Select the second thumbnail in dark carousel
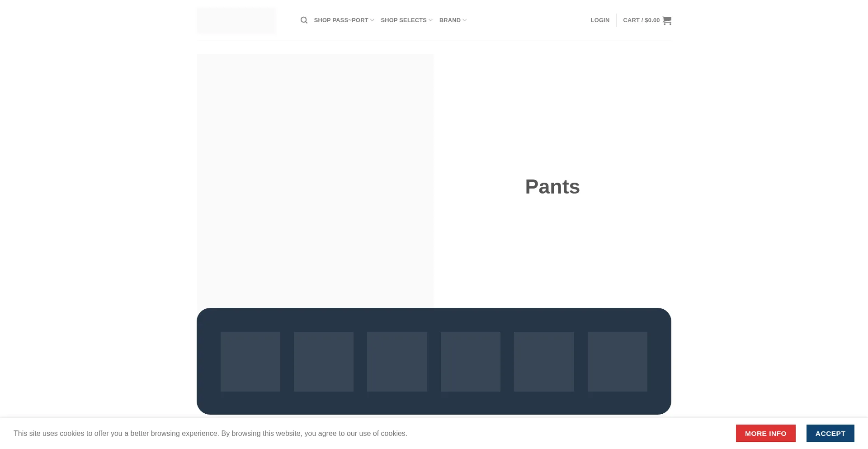The image size is (868, 449). [x=324, y=362]
